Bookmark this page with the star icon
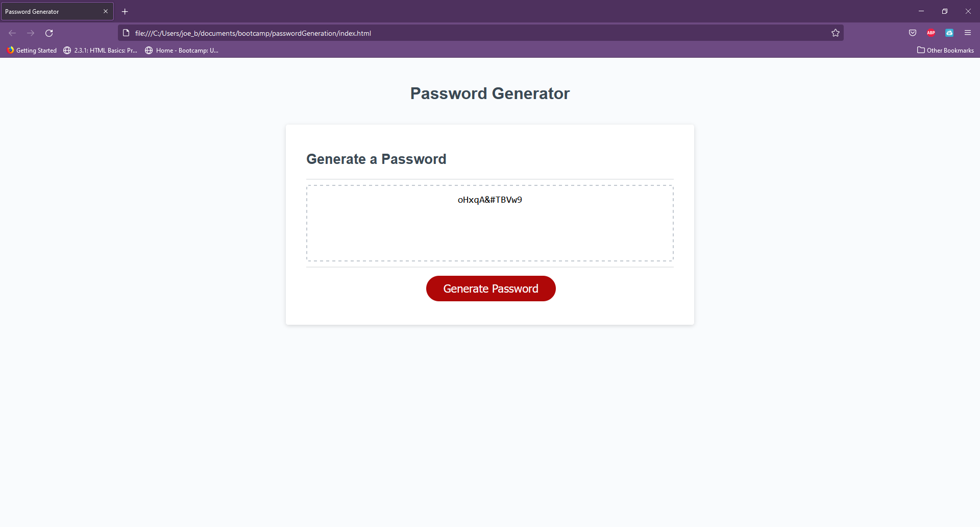The height and width of the screenshot is (527, 980). pyautogui.click(x=836, y=33)
